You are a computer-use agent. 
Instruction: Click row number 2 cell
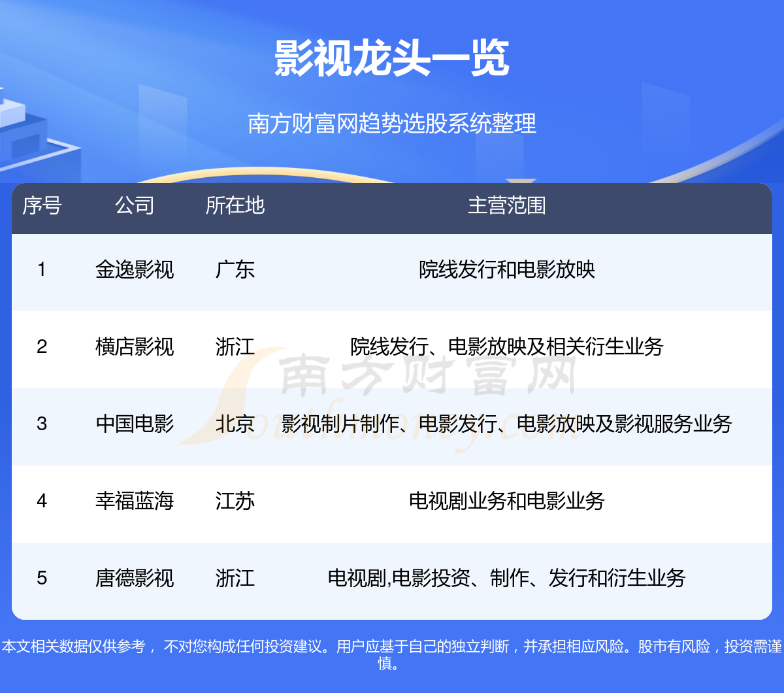[42, 346]
